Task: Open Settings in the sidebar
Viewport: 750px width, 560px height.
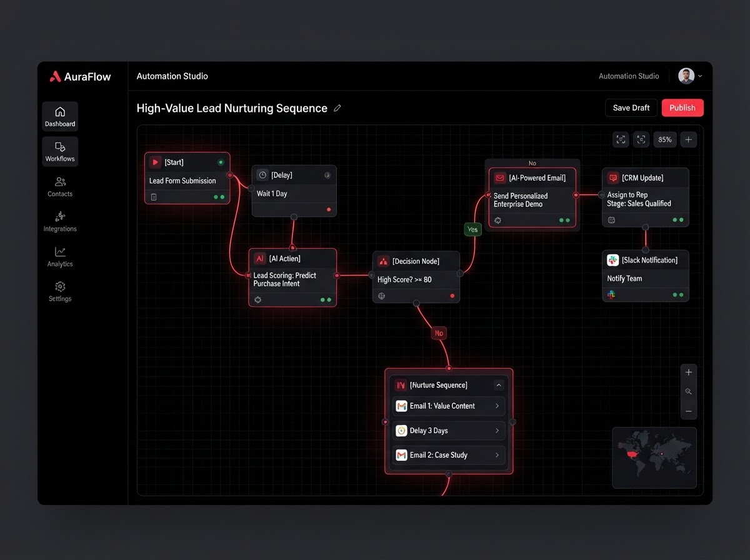Action: [x=60, y=291]
